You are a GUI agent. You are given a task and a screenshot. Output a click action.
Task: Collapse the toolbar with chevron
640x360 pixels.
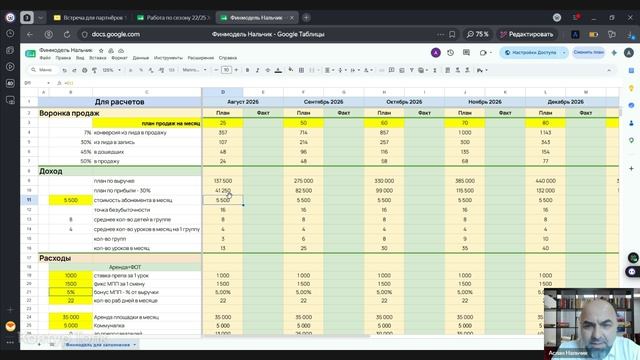609,70
